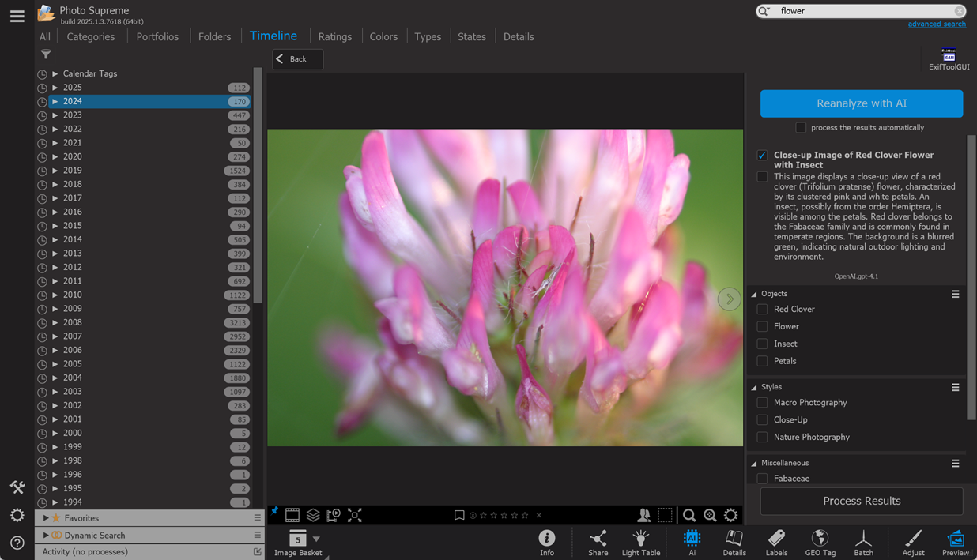Open the Info panel
This screenshot has height=560, width=977.
click(x=547, y=543)
